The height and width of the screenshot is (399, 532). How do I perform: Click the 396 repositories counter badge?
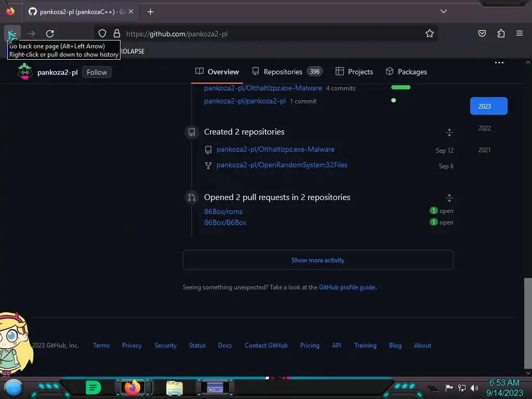pyautogui.click(x=314, y=72)
